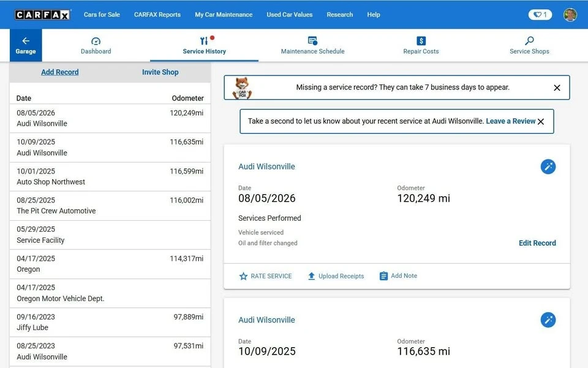Select the 04/17/2025 Oregon row
Viewport: 588px width, 368px height.
tap(110, 264)
